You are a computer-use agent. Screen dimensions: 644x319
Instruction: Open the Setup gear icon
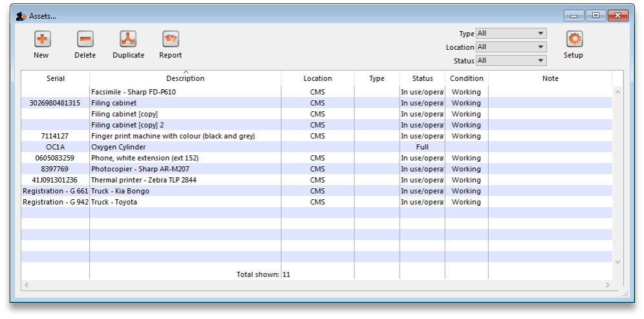click(x=574, y=39)
